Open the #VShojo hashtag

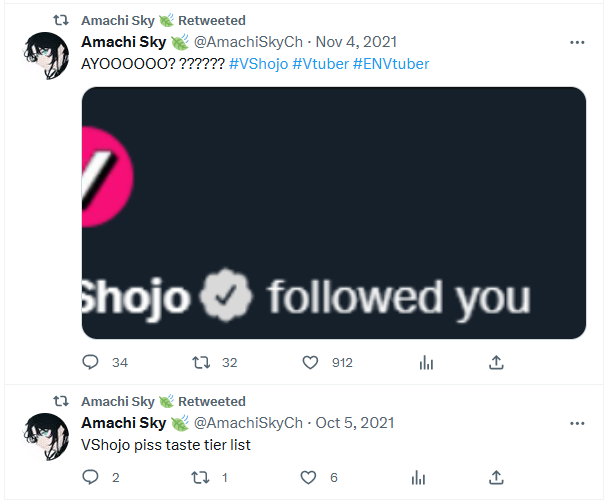pos(258,64)
